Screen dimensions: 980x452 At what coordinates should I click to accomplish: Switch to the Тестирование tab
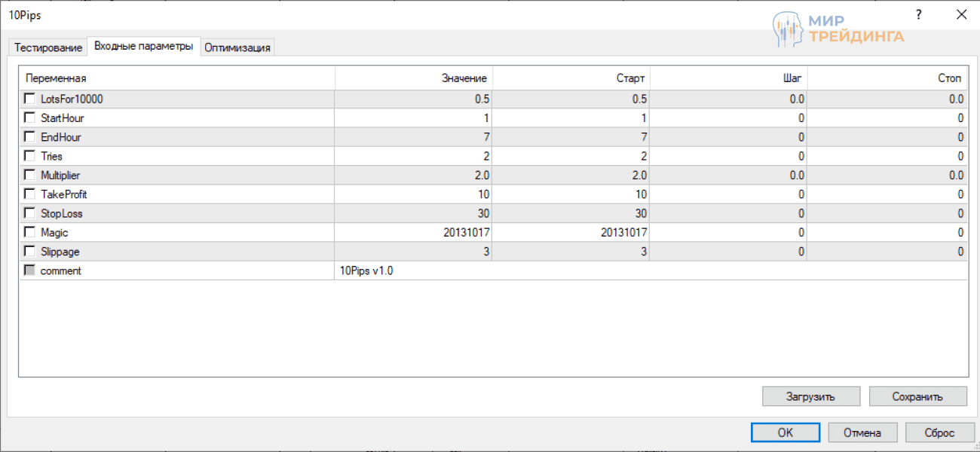(x=48, y=47)
